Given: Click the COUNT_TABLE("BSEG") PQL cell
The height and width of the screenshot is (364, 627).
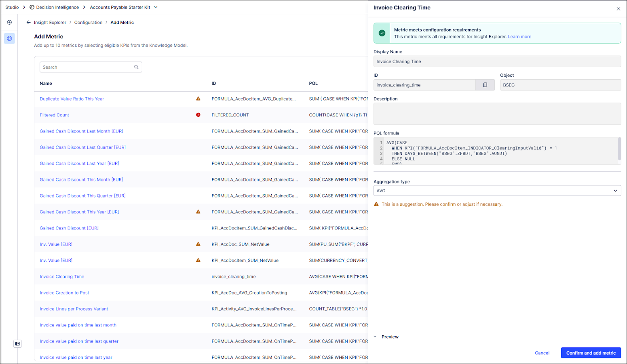Looking at the screenshot, I should (338, 309).
